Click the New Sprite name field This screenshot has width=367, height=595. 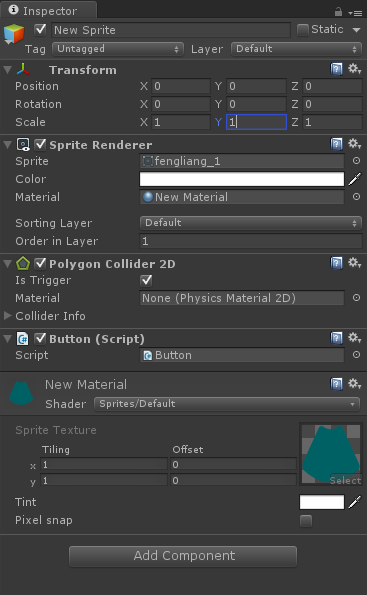click(x=171, y=30)
